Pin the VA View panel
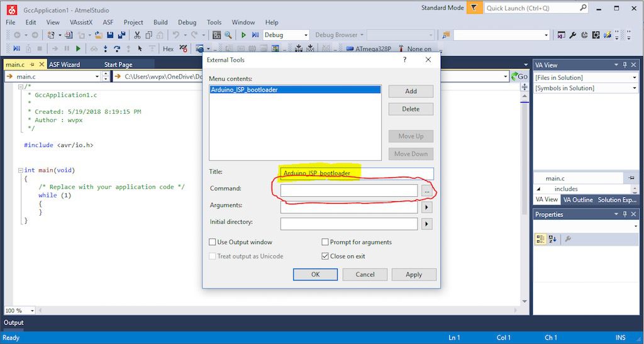Image resolution: width=644 pixels, height=344 pixels. click(x=625, y=65)
